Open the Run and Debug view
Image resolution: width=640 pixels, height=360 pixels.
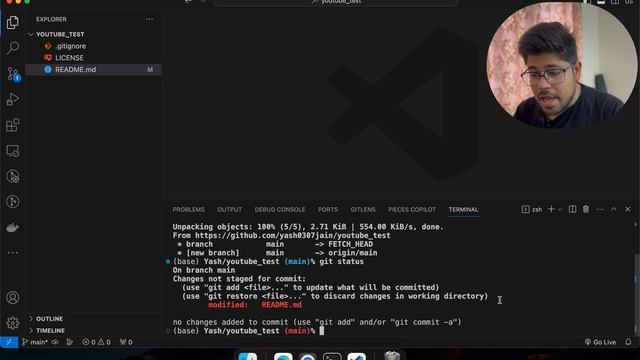pos(13,99)
